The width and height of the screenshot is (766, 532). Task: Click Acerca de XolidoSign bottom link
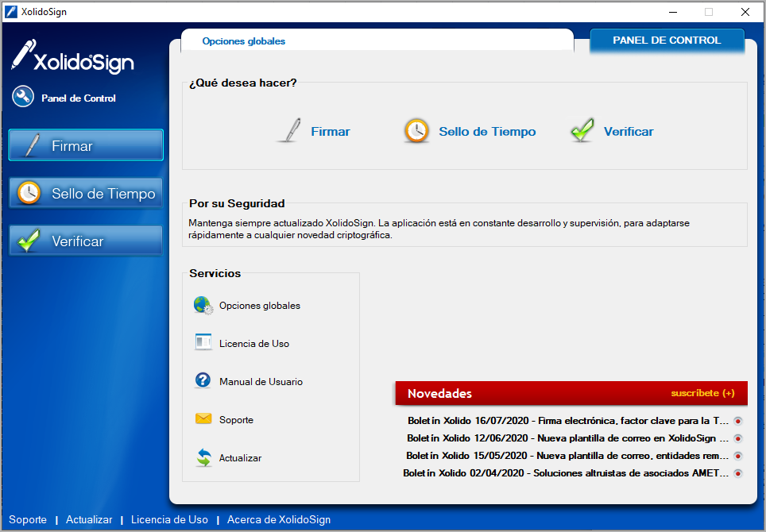pos(279,520)
